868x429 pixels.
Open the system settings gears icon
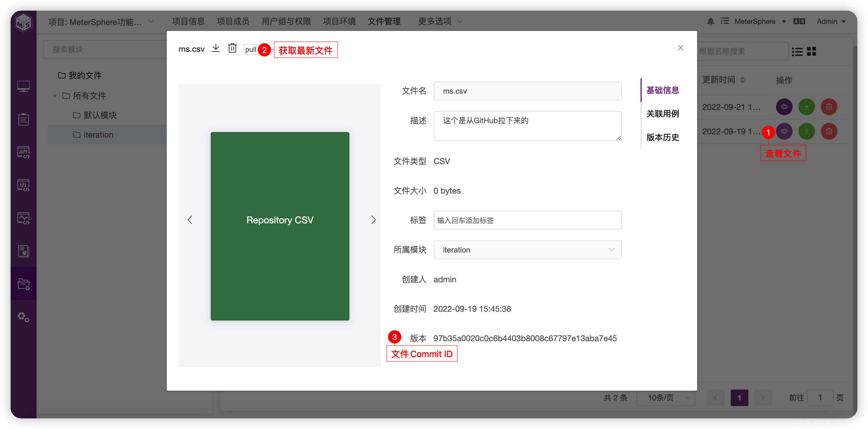pos(23,317)
